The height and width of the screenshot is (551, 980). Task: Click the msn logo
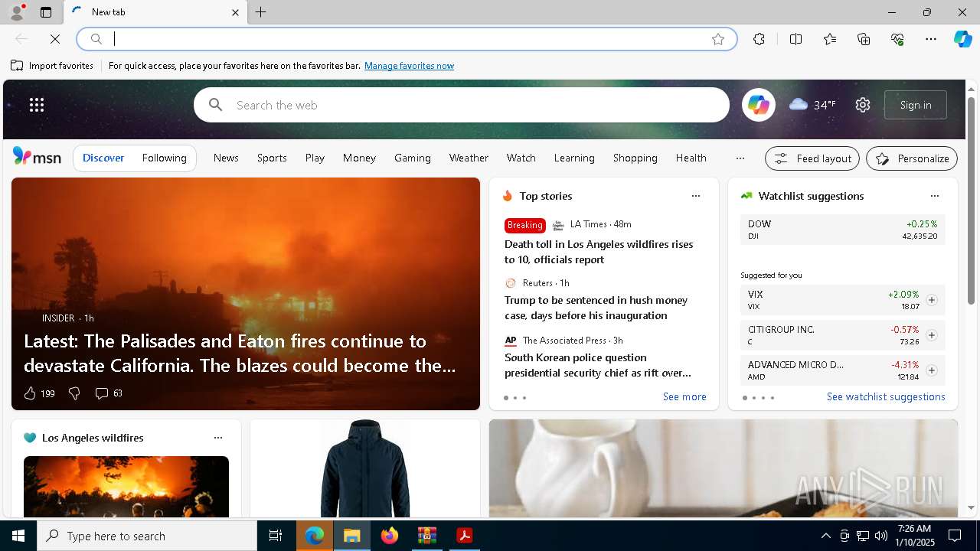(37, 157)
